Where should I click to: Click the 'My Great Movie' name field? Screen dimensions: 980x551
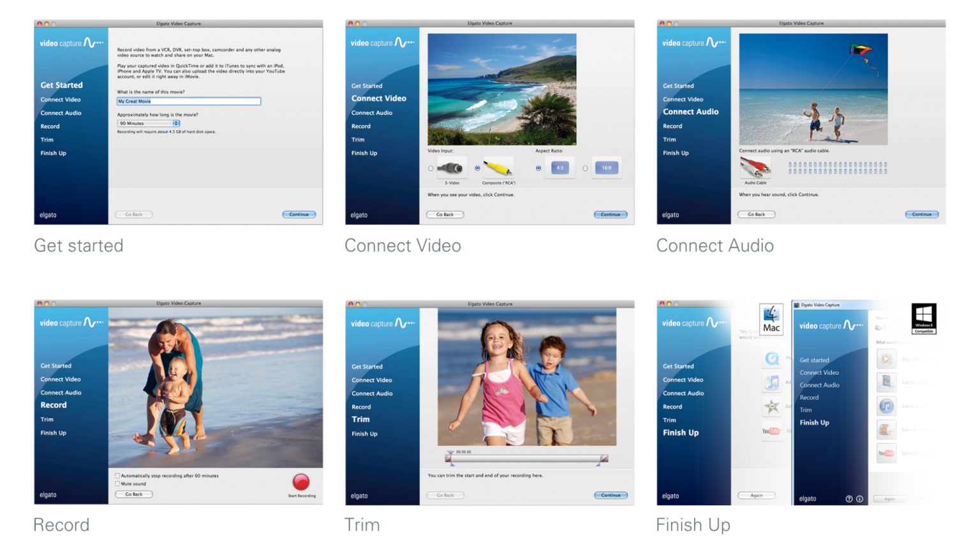[x=189, y=101]
